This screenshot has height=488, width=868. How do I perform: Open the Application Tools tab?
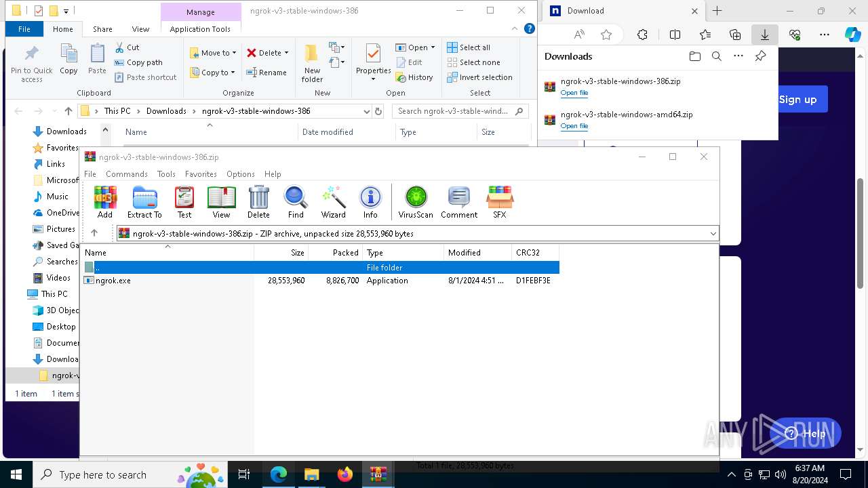pyautogui.click(x=200, y=29)
